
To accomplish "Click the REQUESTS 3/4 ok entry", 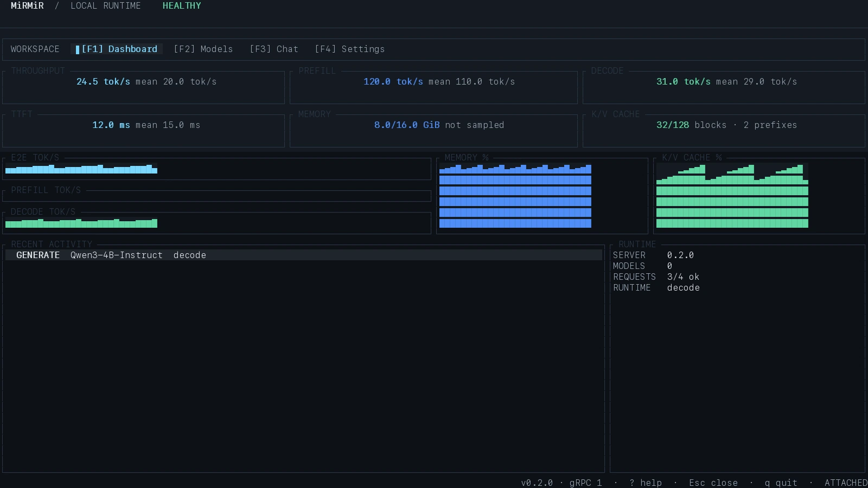I will [x=656, y=277].
